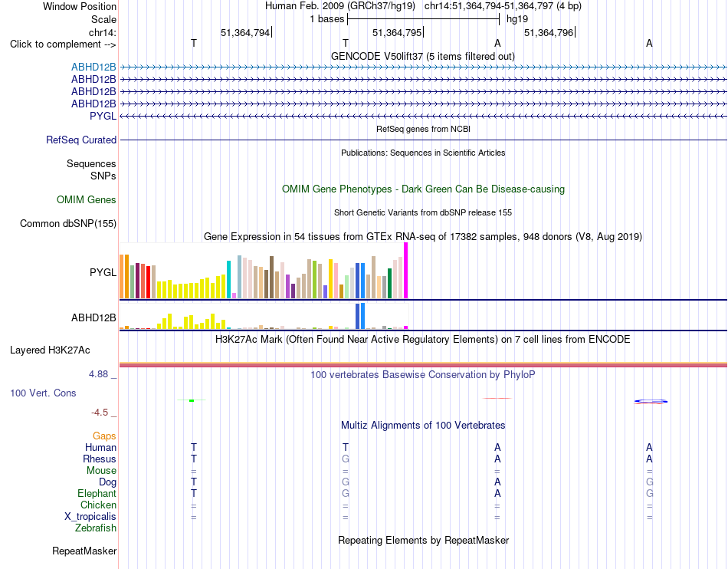Select the light-blue ABHD12B transcript label
Screen dimensions: 728x569
click(x=93, y=67)
